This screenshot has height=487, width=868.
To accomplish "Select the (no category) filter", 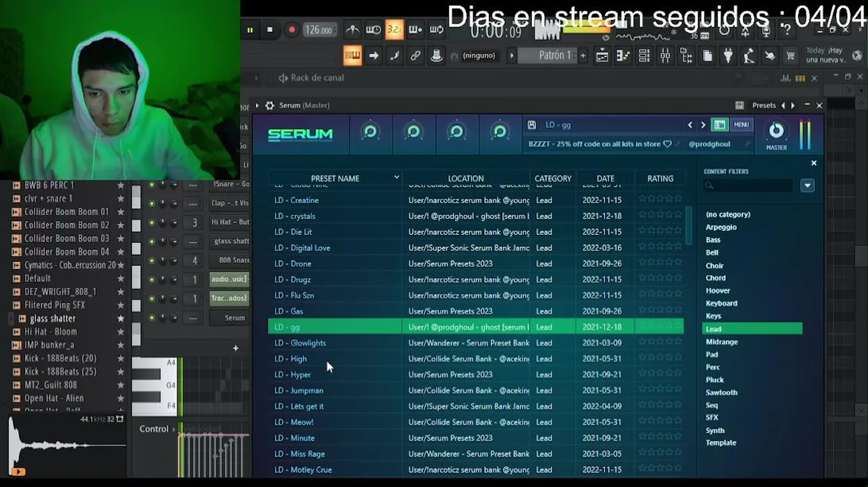I will [728, 214].
